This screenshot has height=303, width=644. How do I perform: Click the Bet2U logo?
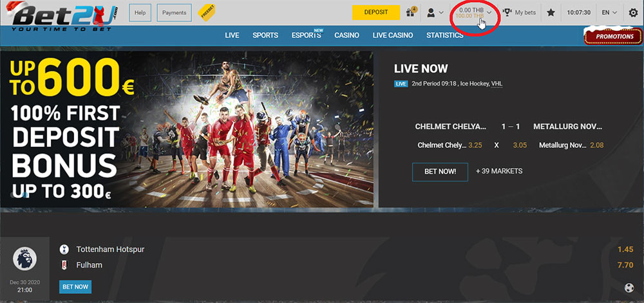(x=62, y=16)
